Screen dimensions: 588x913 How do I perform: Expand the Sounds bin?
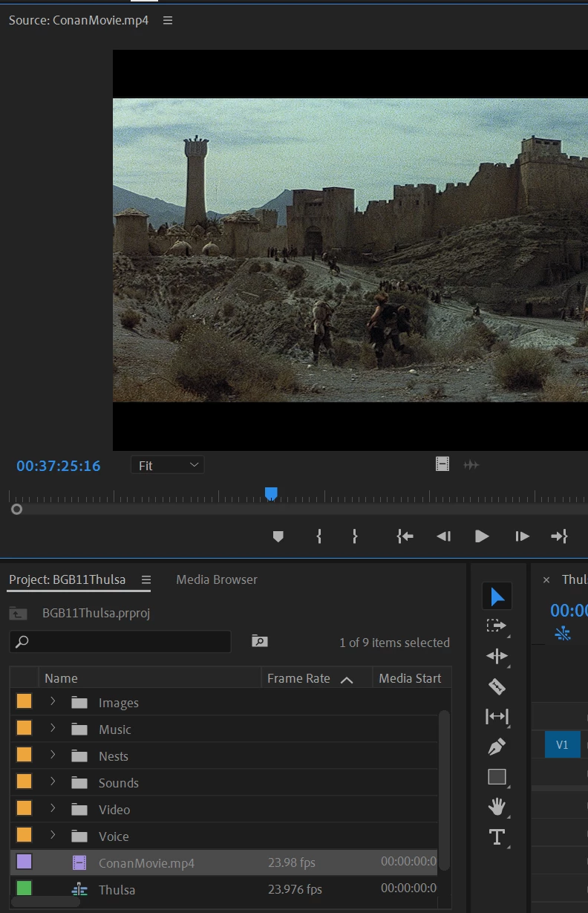(53, 782)
